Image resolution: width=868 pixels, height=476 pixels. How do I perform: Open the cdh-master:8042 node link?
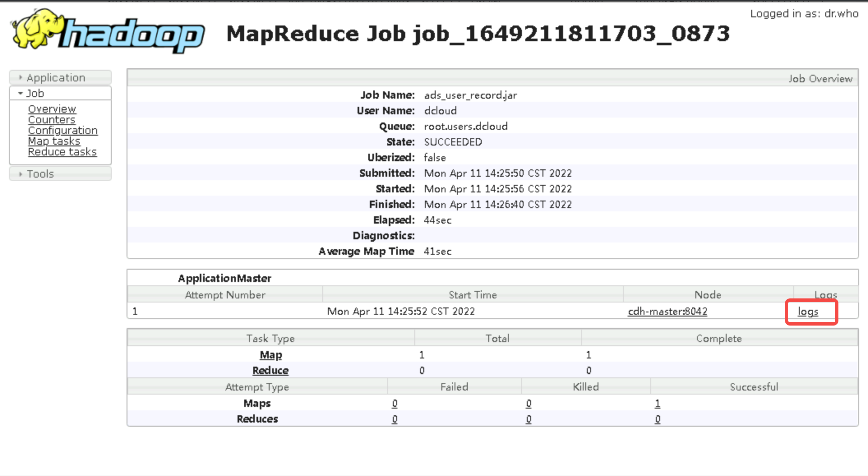click(667, 311)
